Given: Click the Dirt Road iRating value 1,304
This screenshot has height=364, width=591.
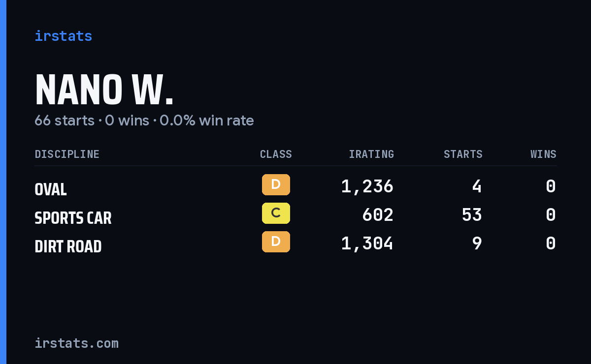Looking at the screenshot, I should 367,243.
